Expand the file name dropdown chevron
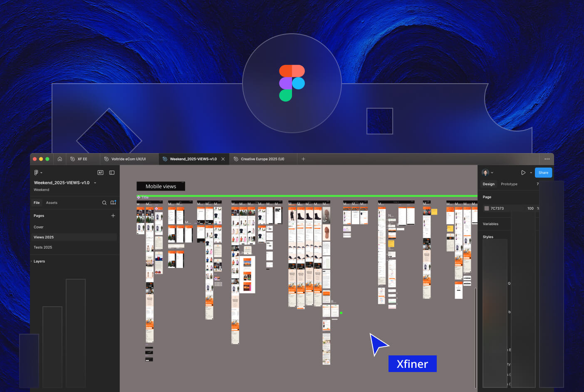 click(95, 183)
